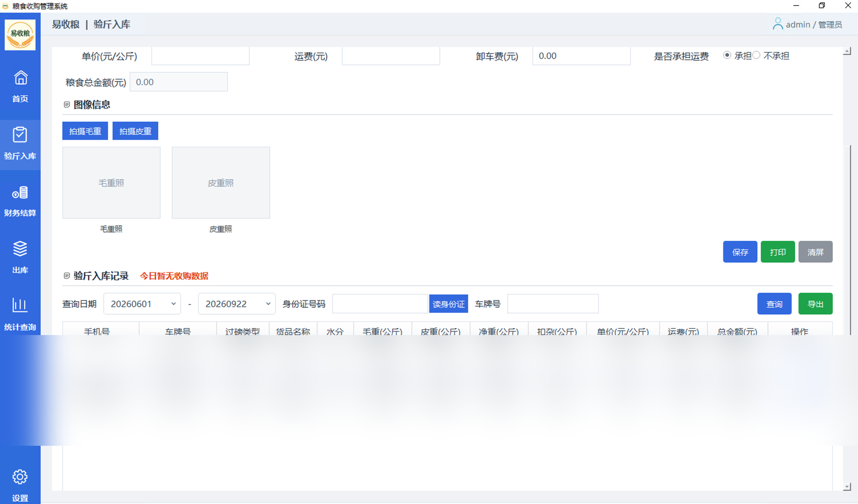
Task: Focus the 卸车费(元) input field
Action: click(581, 56)
